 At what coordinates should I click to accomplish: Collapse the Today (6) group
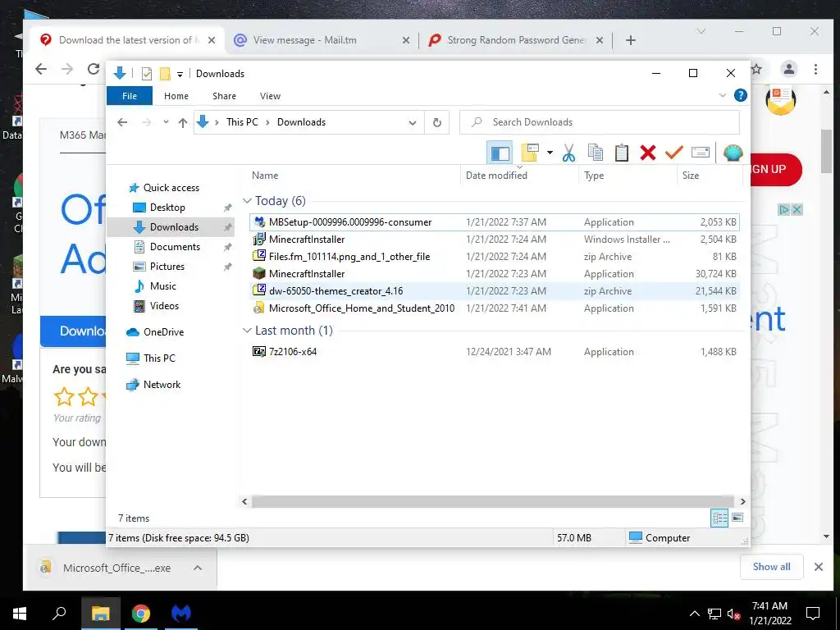pyautogui.click(x=247, y=201)
